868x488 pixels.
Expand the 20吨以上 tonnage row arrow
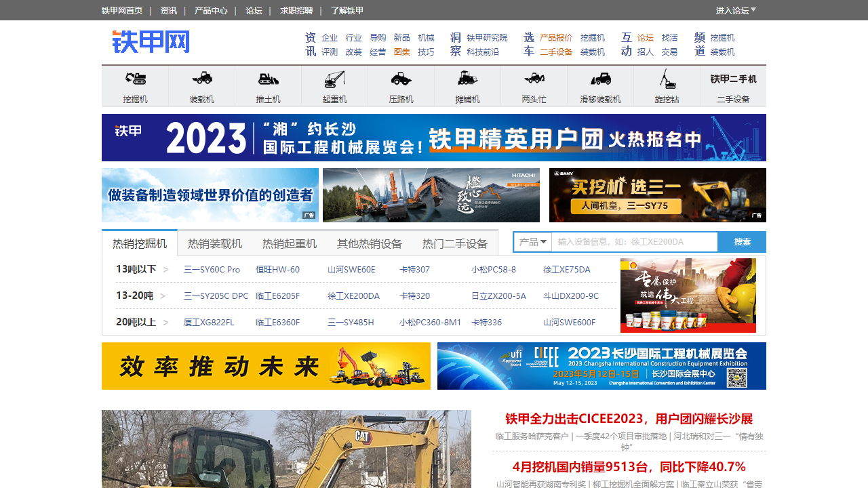tap(166, 323)
